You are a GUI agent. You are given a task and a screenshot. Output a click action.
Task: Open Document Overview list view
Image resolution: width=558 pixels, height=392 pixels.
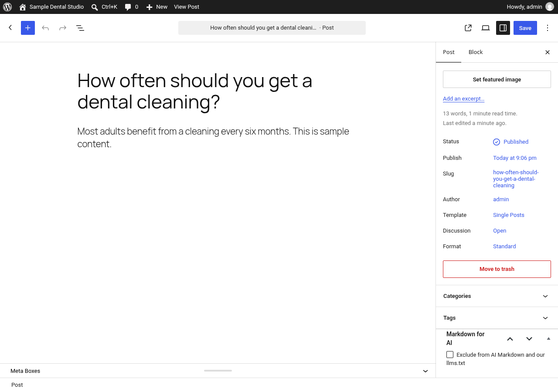click(x=80, y=28)
